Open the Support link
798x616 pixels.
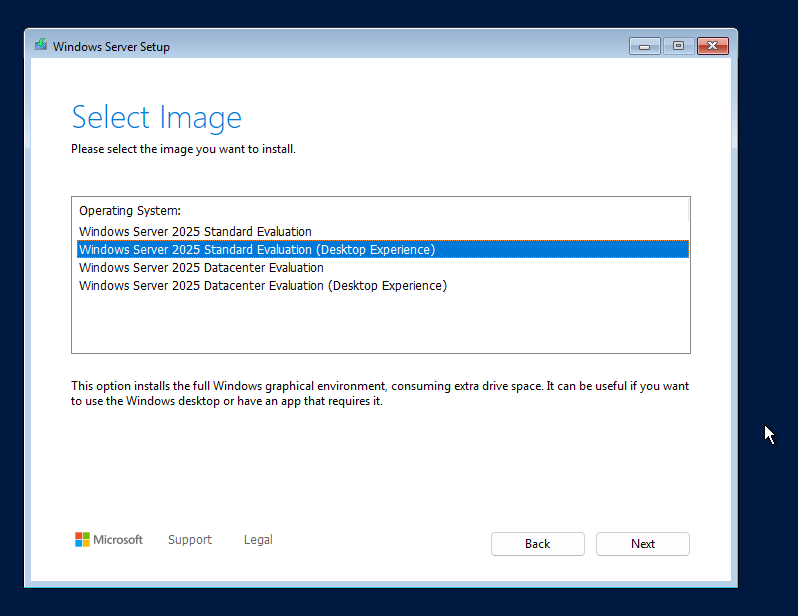[x=190, y=540]
